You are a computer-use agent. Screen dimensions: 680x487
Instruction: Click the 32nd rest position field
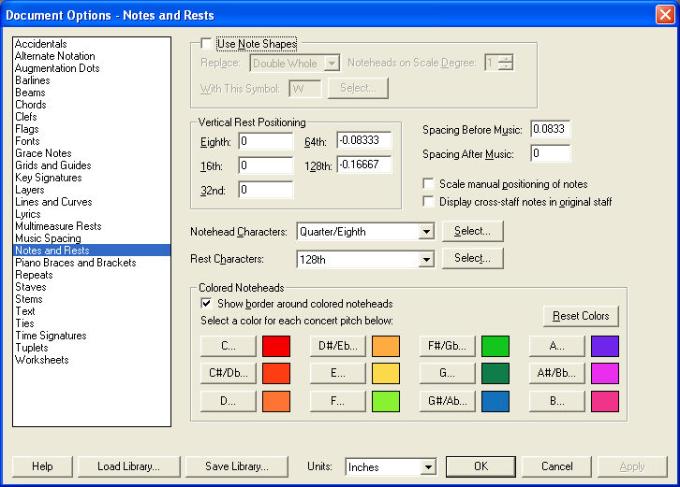coord(265,190)
